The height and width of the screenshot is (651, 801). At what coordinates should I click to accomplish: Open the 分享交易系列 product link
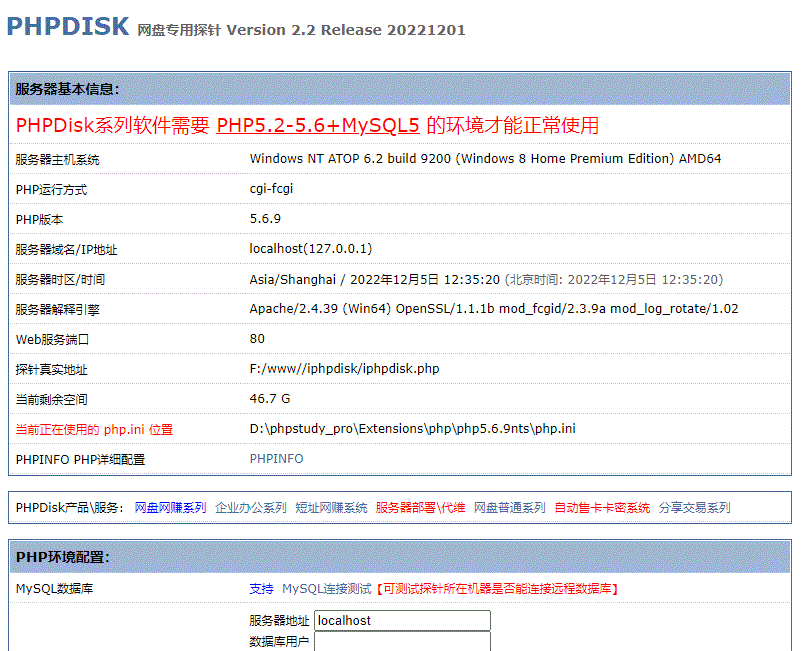[695, 507]
